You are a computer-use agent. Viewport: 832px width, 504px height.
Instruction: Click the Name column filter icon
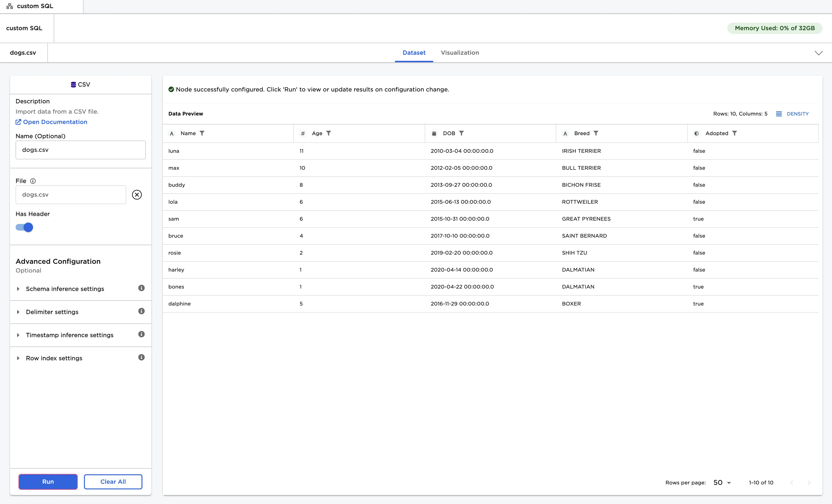coord(202,133)
